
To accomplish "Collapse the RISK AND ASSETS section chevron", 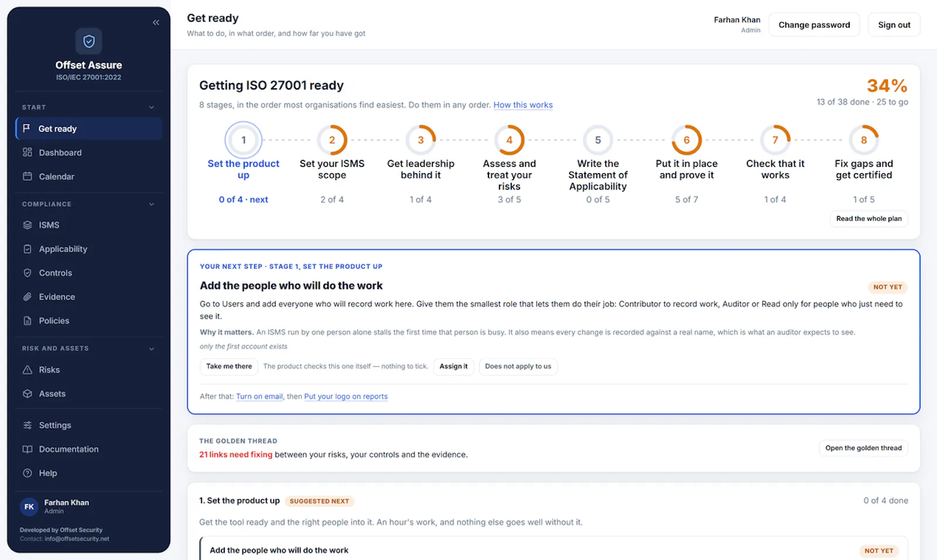I will point(152,349).
